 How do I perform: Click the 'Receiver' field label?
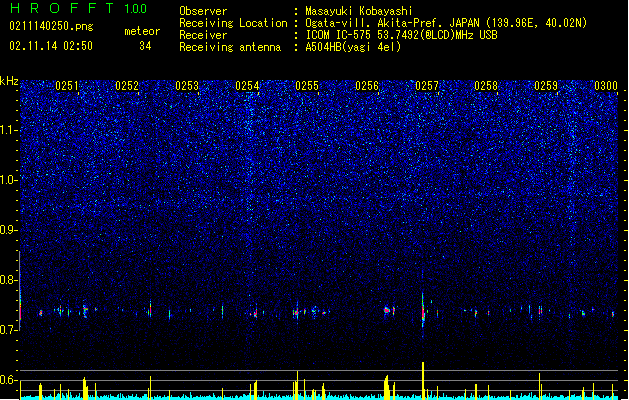click(203, 35)
